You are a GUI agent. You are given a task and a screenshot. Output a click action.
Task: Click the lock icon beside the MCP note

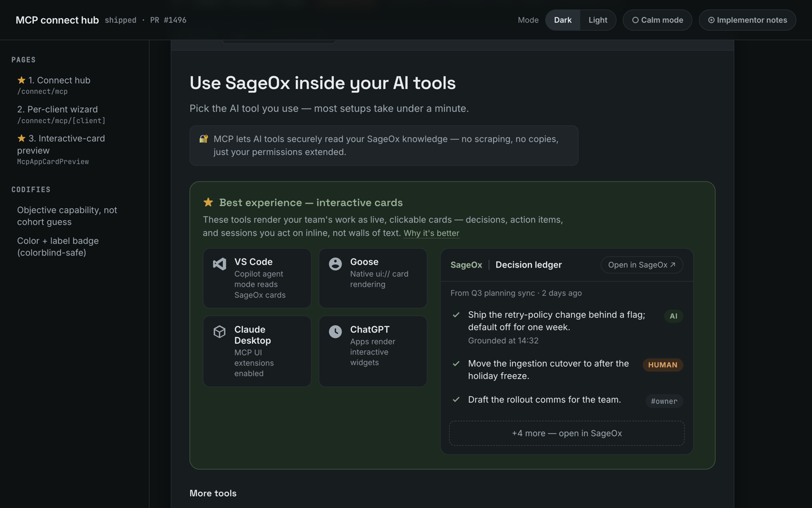pos(204,139)
